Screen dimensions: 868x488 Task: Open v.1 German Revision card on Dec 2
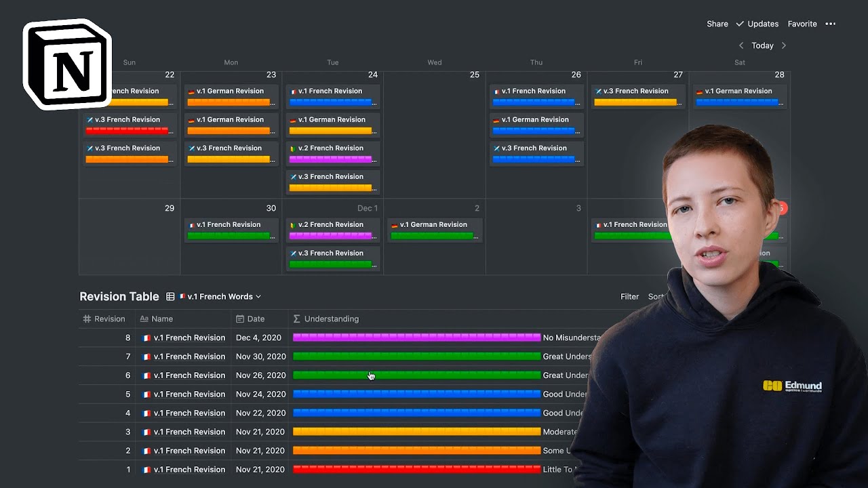(x=435, y=230)
